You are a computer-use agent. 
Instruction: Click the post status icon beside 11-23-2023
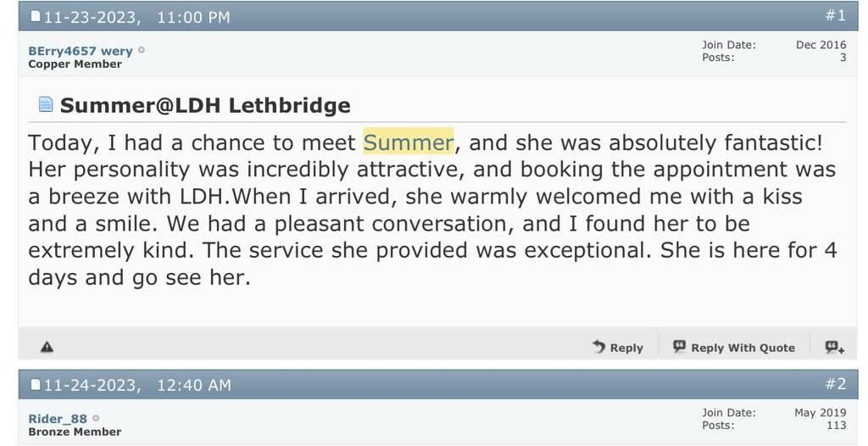pos(36,17)
